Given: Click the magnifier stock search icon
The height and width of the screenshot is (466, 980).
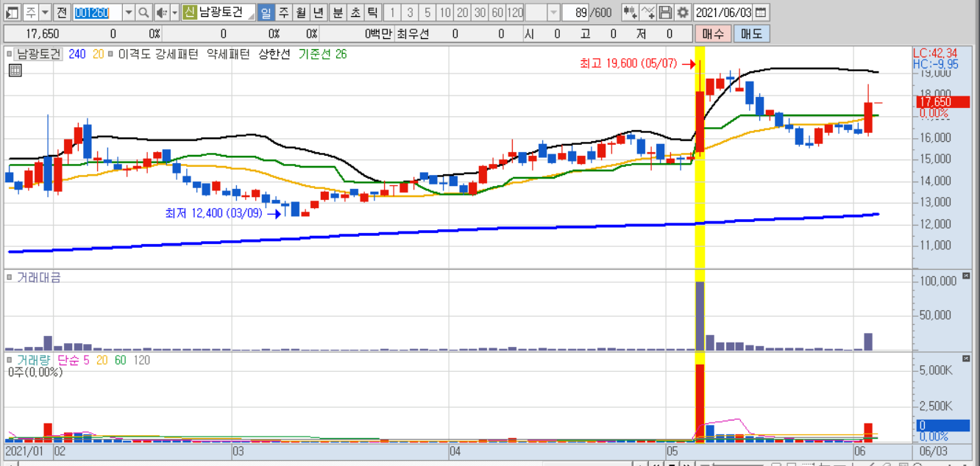Looking at the screenshot, I should pos(144,12).
